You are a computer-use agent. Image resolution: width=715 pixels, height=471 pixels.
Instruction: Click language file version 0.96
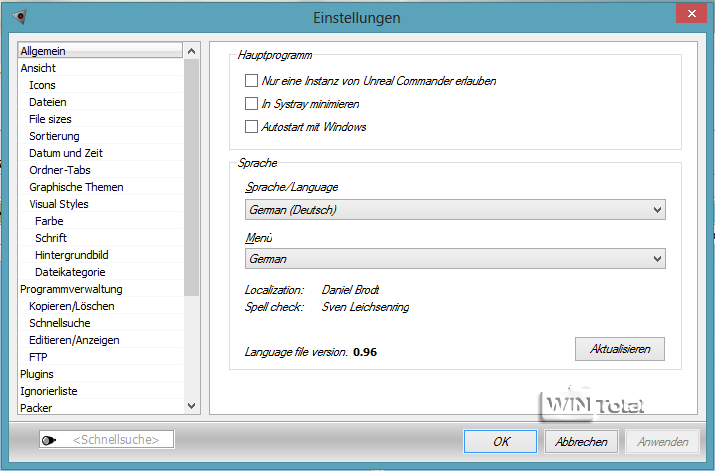(x=365, y=352)
